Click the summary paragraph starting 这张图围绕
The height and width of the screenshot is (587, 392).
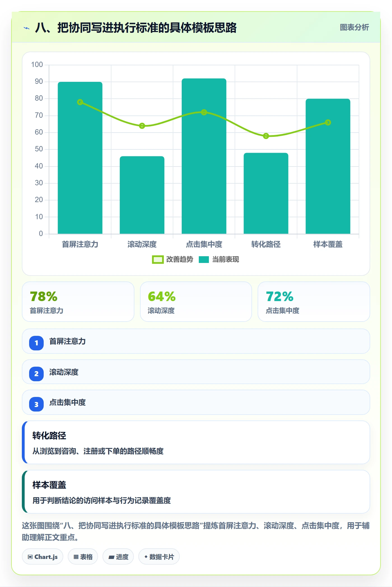[196, 531]
